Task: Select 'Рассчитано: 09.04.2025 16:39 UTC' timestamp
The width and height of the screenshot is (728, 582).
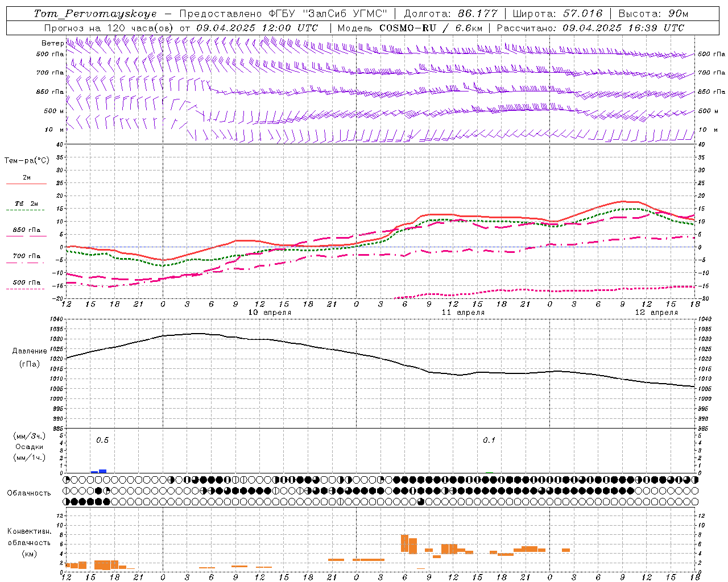Action: coord(590,28)
